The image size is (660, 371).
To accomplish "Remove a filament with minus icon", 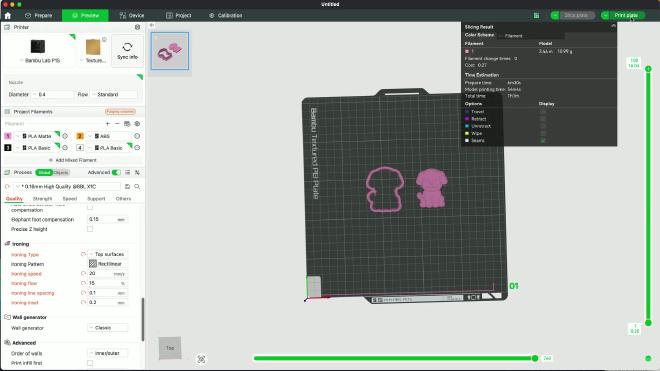I will (117, 124).
